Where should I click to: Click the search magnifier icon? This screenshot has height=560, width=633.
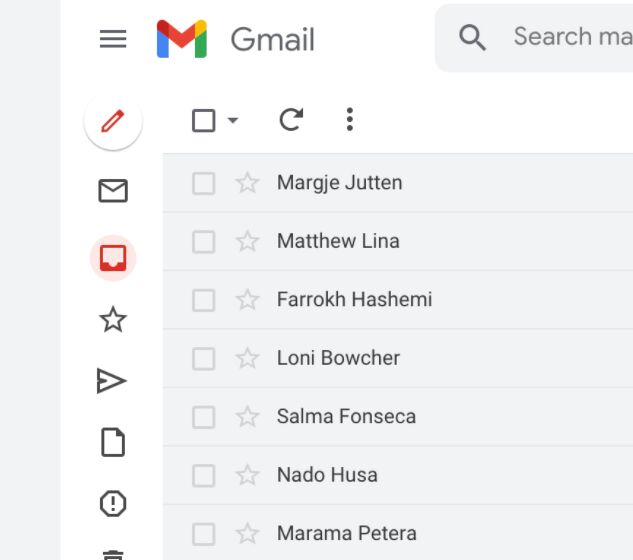(472, 38)
